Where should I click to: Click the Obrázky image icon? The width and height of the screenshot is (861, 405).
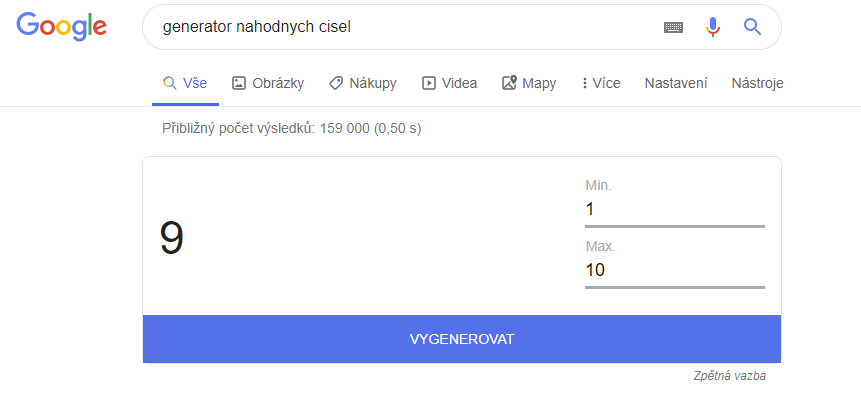pos(239,83)
